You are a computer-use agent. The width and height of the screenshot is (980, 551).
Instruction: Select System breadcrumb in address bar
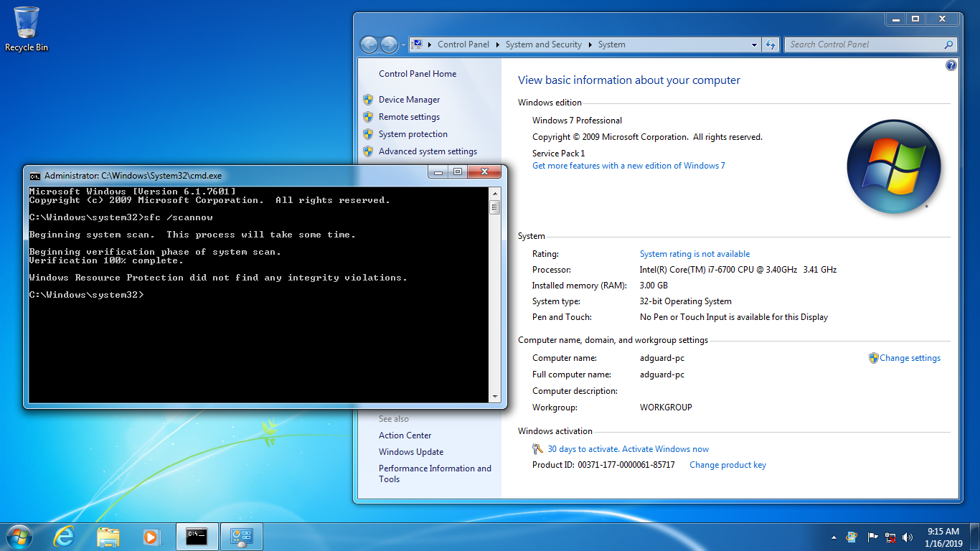tap(612, 44)
